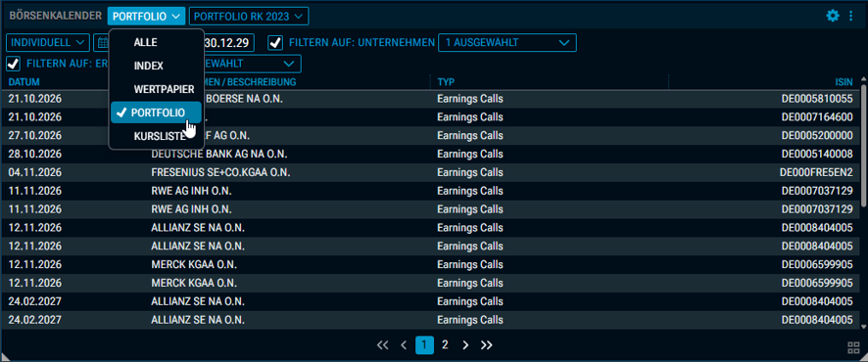868x362 pixels.
Task: Open the INDIVIDUELL period dropdown
Action: pyautogui.click(x=48, y=42)
